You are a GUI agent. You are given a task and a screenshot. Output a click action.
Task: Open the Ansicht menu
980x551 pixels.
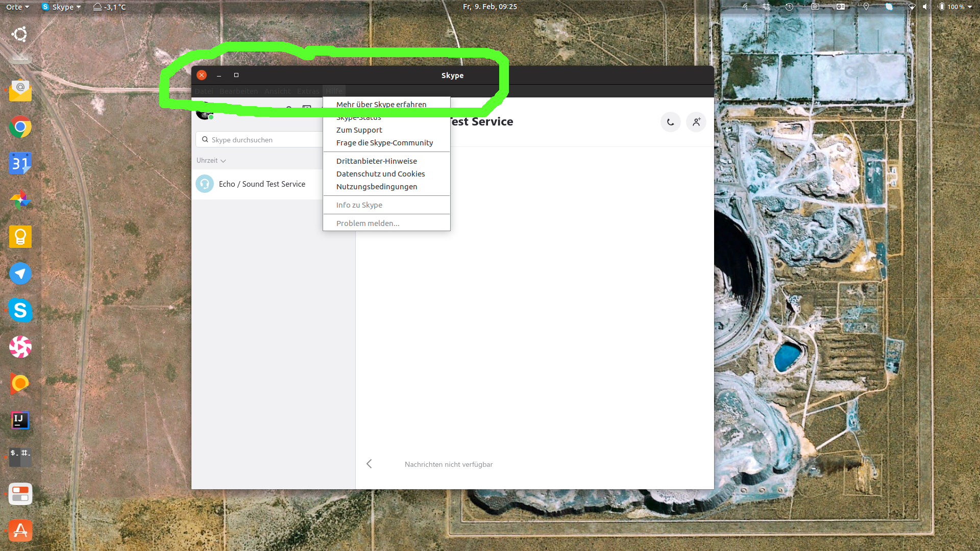(277, 91)
